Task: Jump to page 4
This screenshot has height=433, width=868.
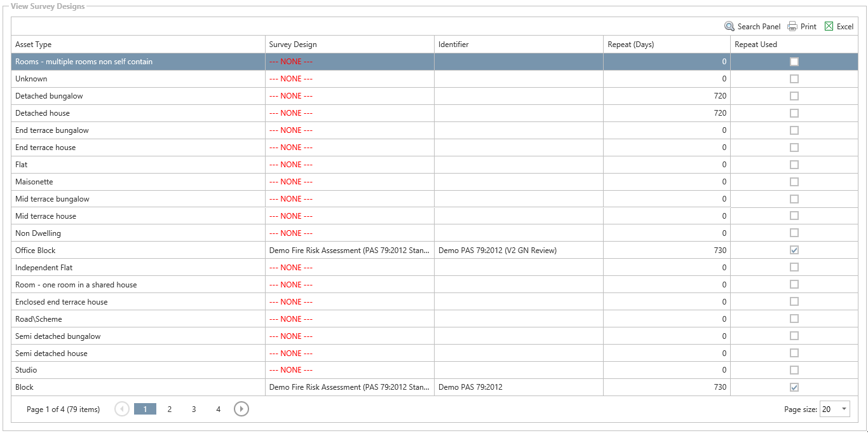Action: coord(218,409)
